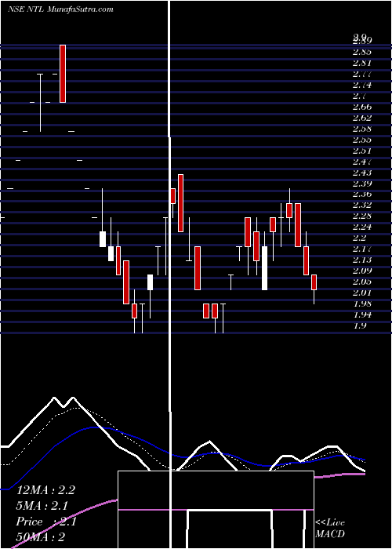Click the 2.2 price axis label

pyautogui.click(x=359, y=238)
